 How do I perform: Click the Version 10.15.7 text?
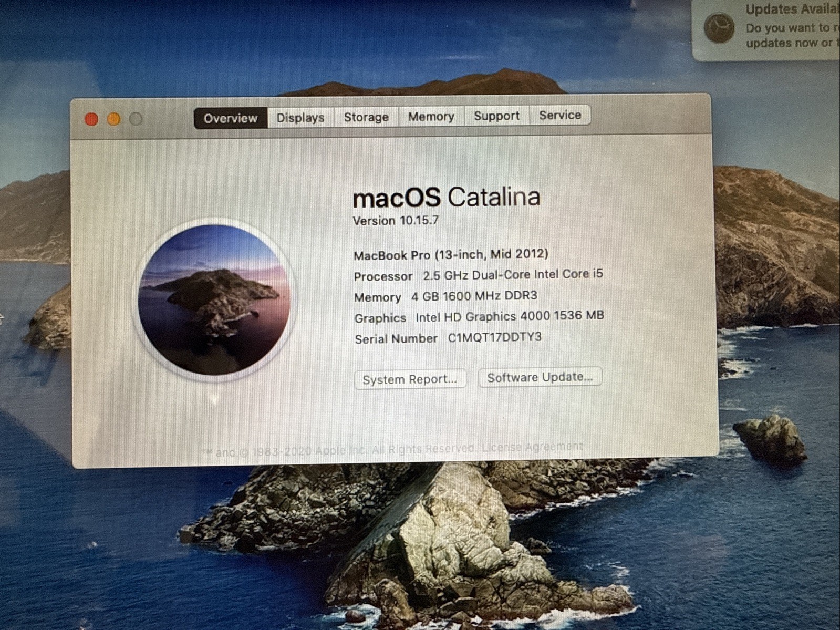(396, 221)
